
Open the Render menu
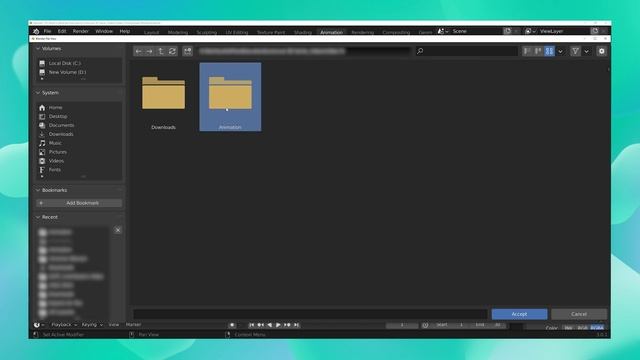point(80,31)
